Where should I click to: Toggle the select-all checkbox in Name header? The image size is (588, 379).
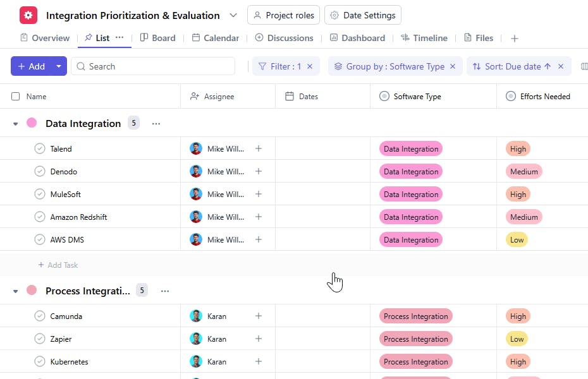click(x=16, y=97)
